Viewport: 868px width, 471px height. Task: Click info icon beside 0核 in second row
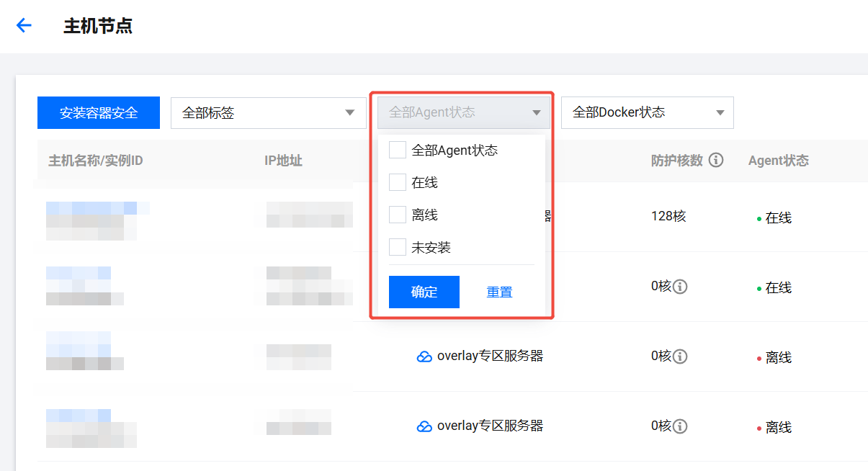click(680, 287)
